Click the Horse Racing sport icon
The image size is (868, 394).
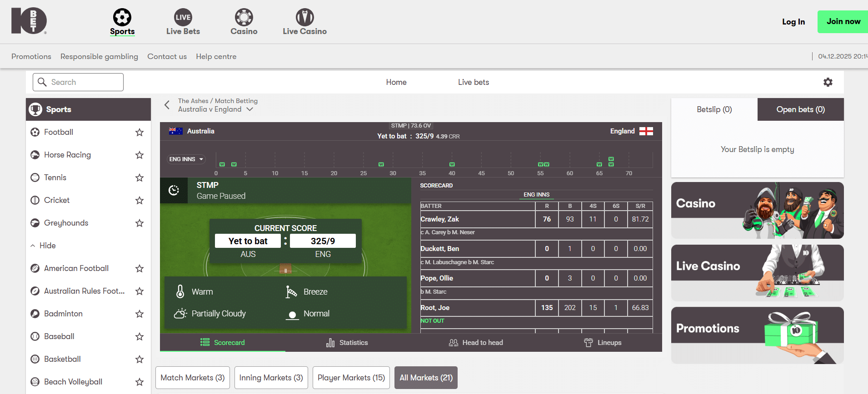pos(35,155)
